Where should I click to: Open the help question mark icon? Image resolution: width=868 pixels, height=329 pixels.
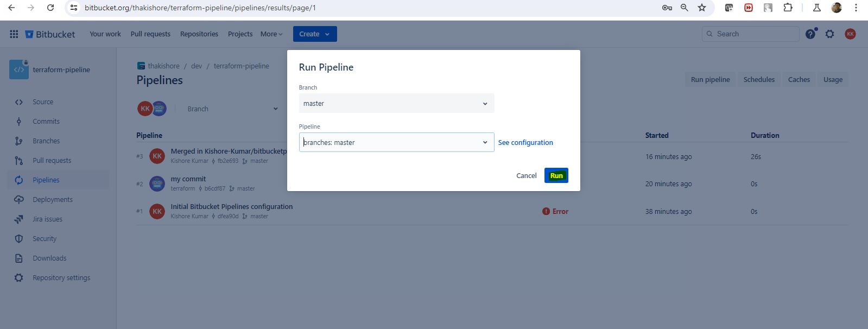810,34
